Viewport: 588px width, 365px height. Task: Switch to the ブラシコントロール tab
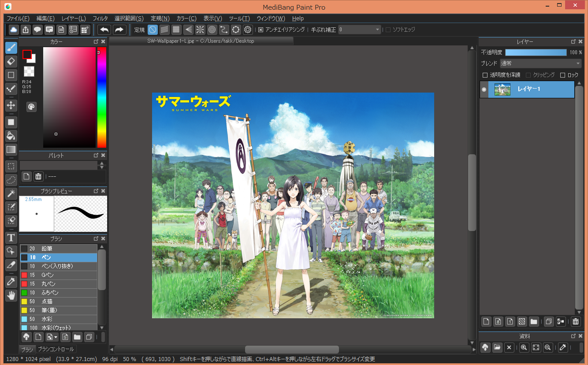[56, 349]
